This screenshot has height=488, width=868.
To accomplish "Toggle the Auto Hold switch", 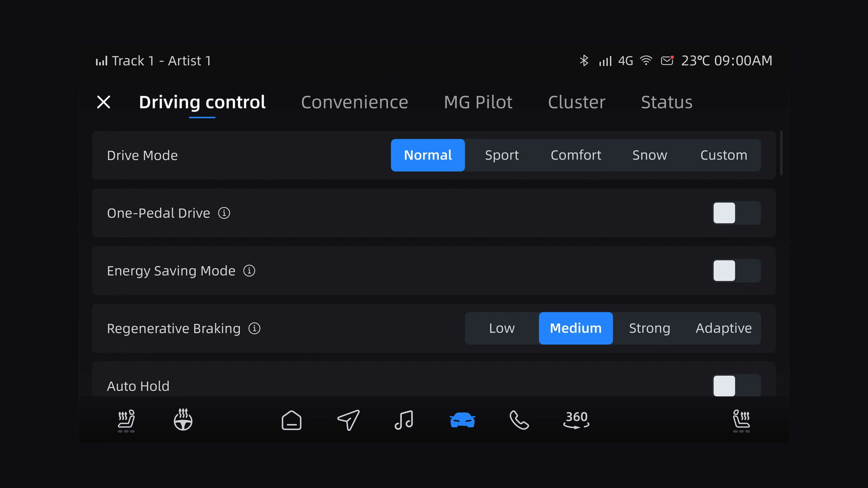I will [736, 386].
